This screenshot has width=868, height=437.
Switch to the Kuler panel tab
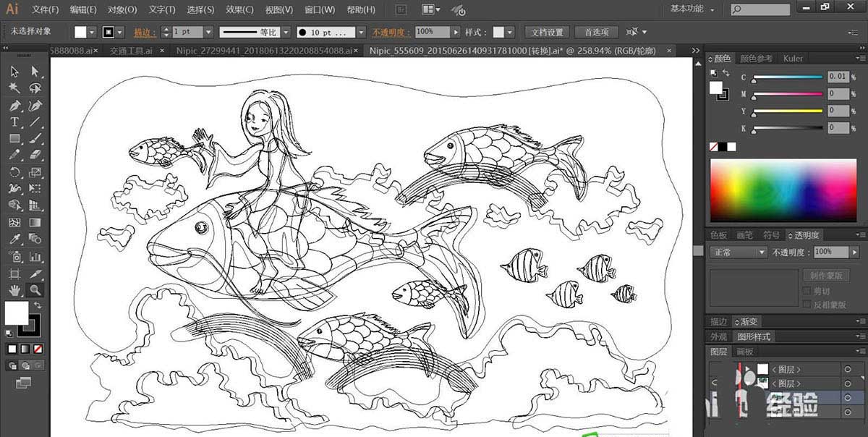coord(793,59)
